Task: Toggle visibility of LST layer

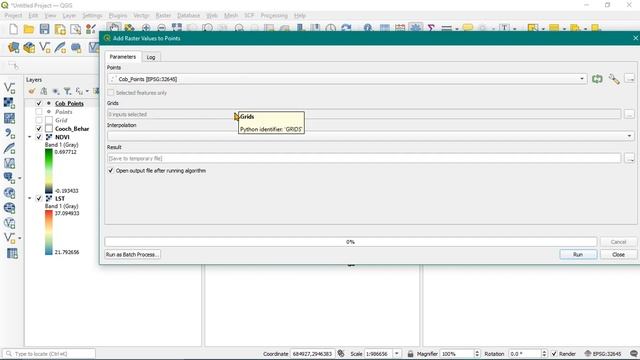Action: 39,198
